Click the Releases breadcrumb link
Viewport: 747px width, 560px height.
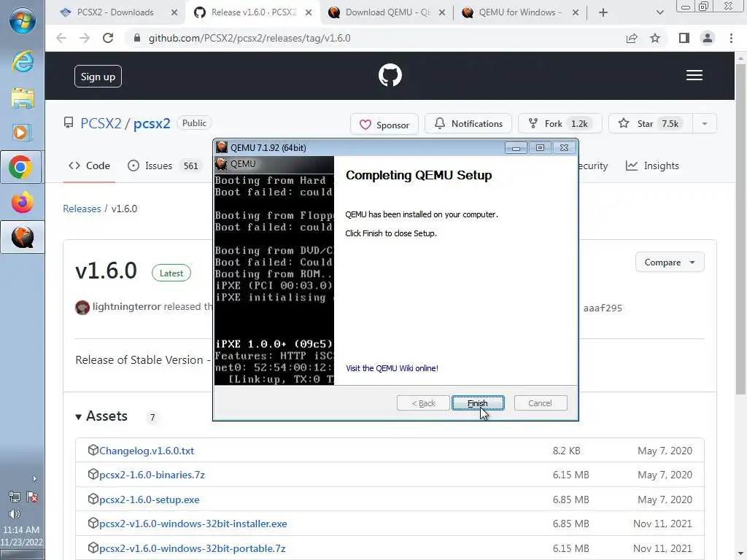(82, 209)
